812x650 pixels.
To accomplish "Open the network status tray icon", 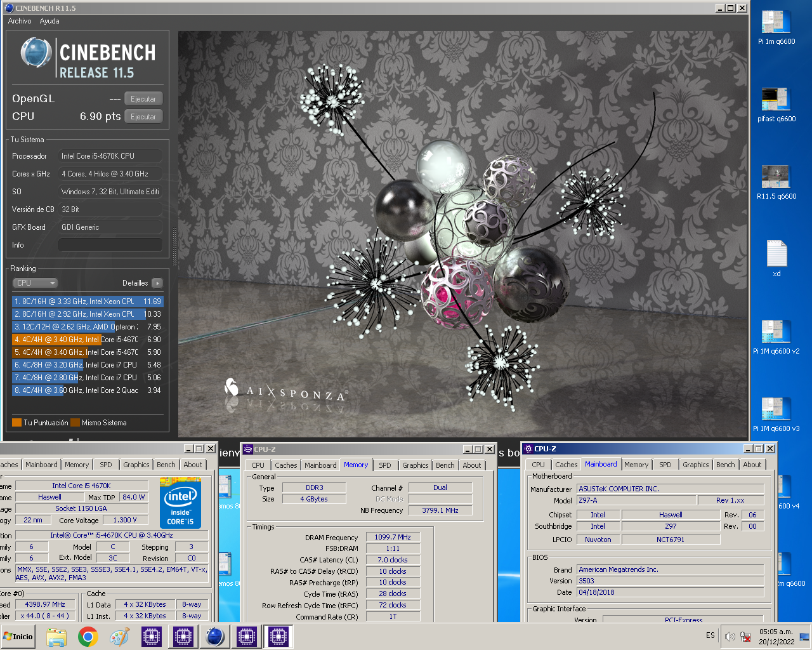I will [746, 636].
